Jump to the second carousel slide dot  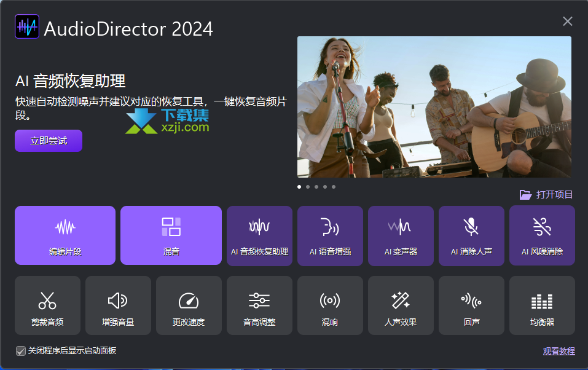coord(308,187)
